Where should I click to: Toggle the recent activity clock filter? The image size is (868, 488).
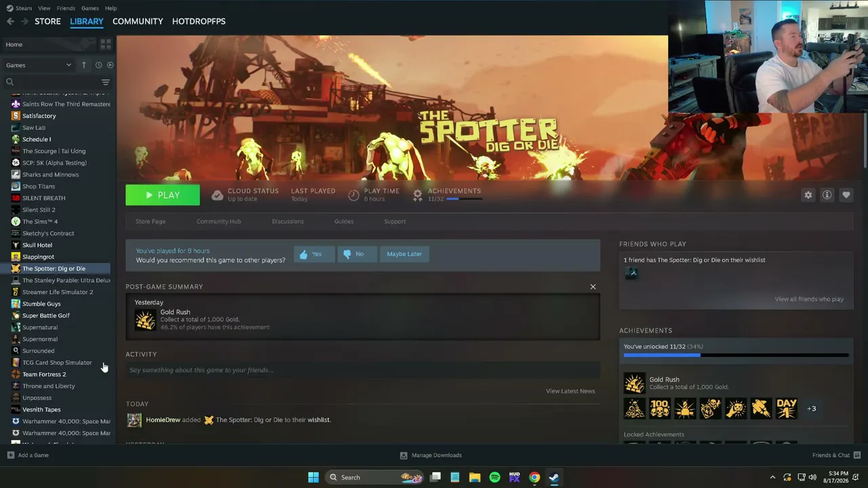[98, 65]
